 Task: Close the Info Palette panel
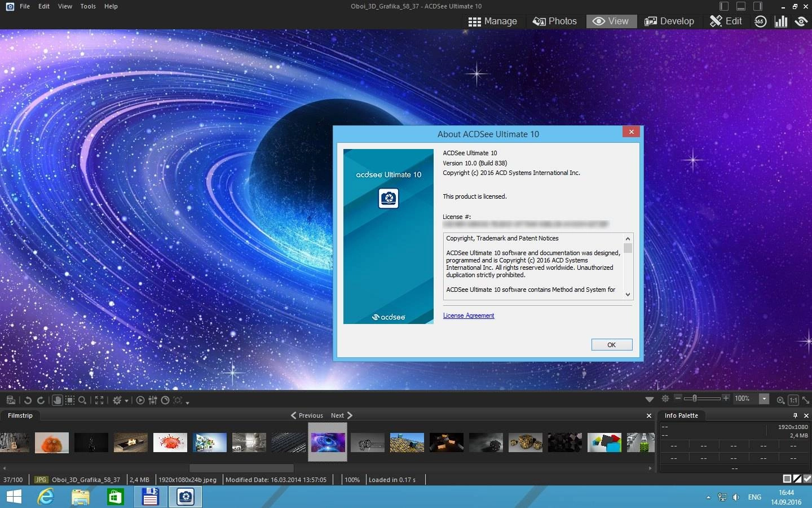click(806, 415)
